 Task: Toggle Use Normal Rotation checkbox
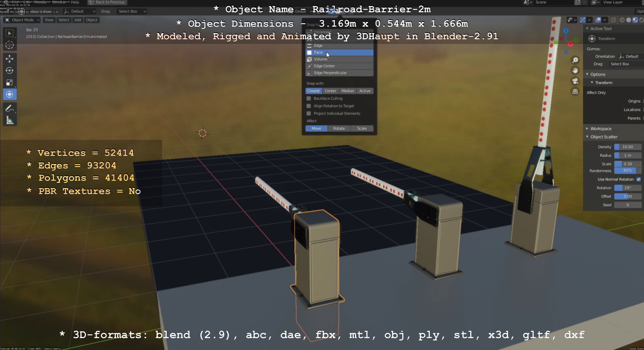(x=638, y=179)
